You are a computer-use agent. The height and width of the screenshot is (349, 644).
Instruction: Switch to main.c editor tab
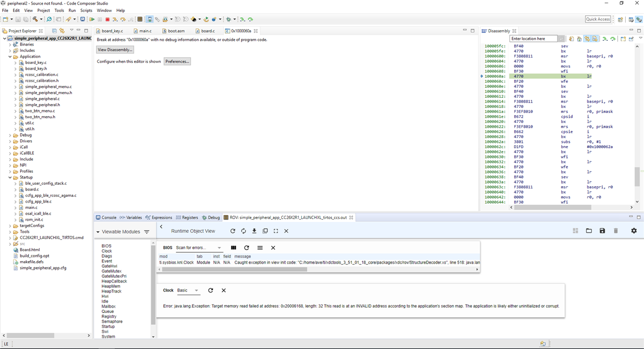tap(142, 31)
